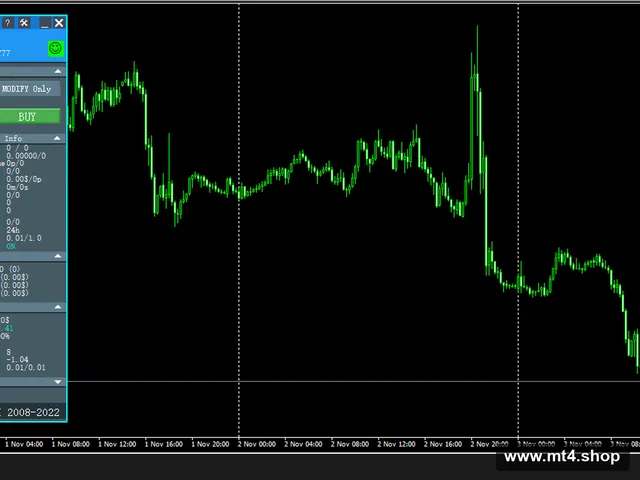Click the 2 Nov 08:00 time label
640x480 pixels.
point(350,444)
